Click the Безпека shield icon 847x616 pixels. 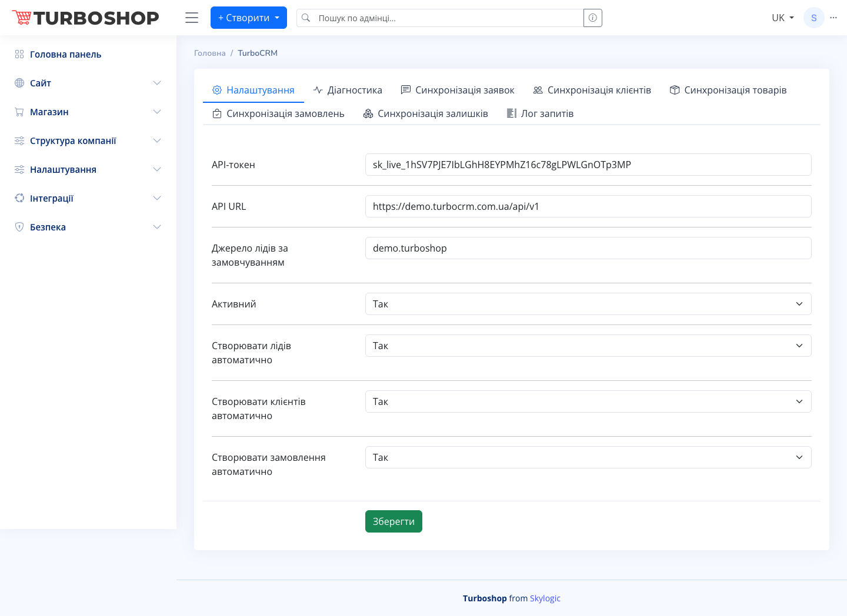[19, 227]
